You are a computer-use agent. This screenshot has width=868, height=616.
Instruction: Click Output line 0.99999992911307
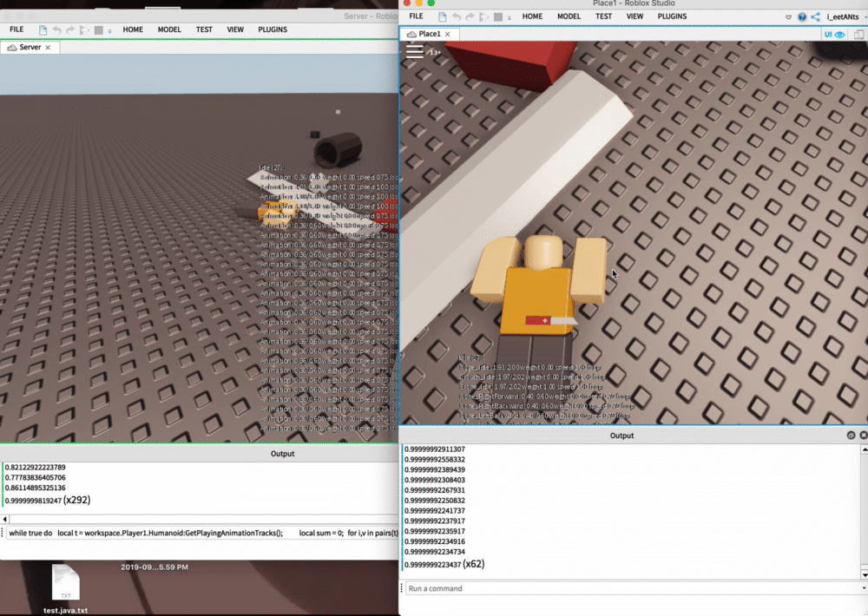click(435, 449)
